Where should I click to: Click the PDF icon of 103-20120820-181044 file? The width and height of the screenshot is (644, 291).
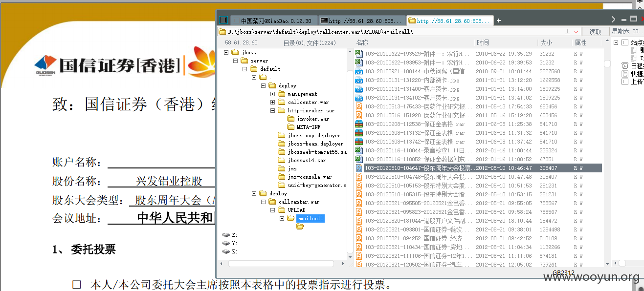pyautogui.click(x=358, y=221)
